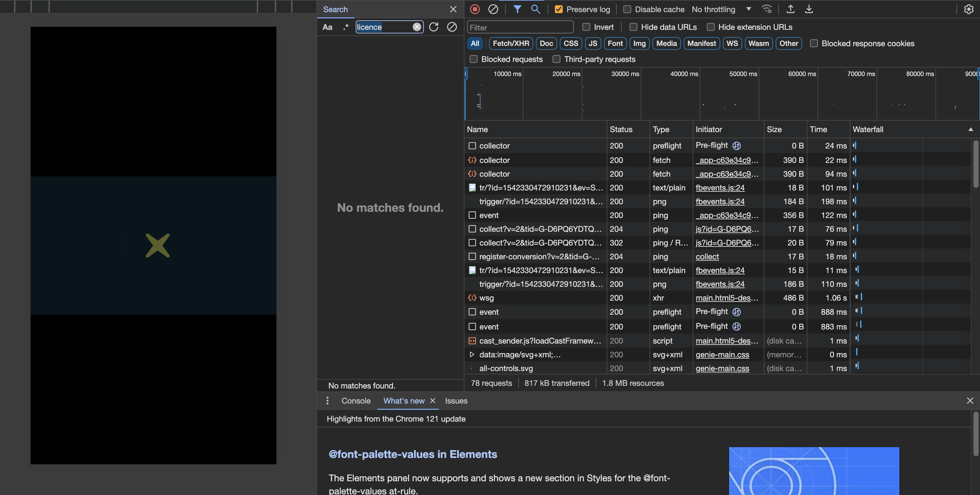
Task: Refresh the search results
Action: (434, 27)
